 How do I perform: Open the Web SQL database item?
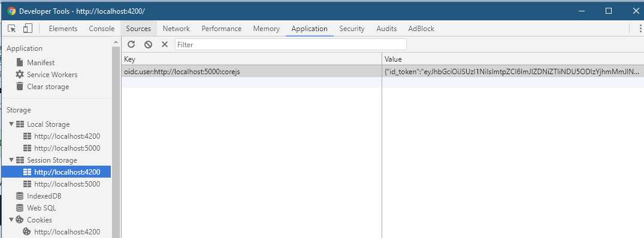pyautogui.click(x=36, y=208)
